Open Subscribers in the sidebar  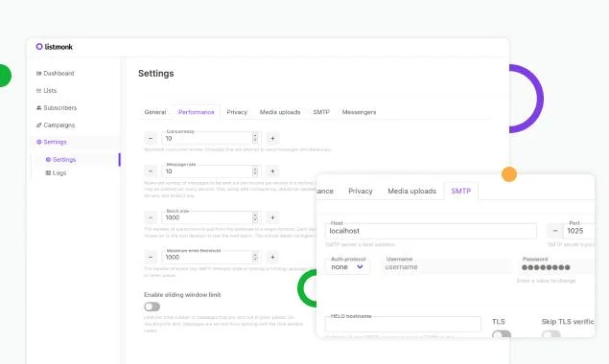coord(59,107)
